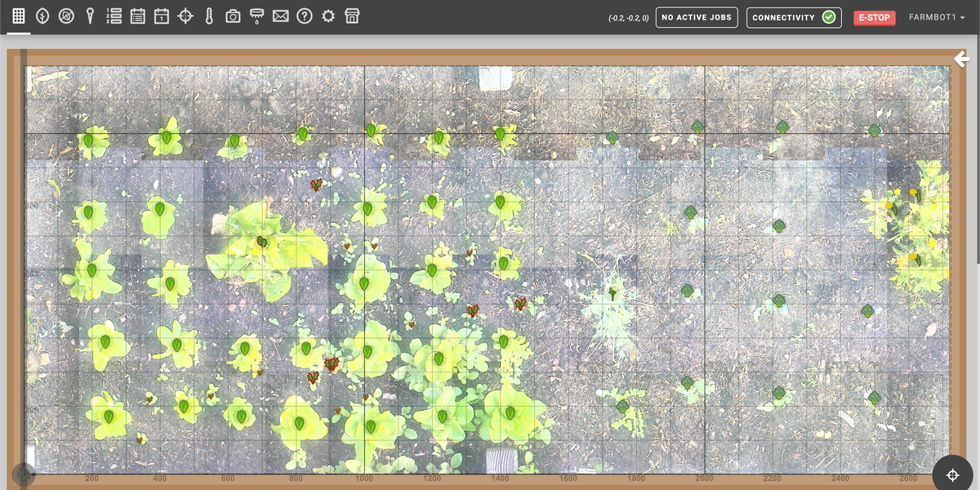The image size is (980, 490).
Task: Open the Tools watering nozzle icon
Action: [x=256, y=16]
